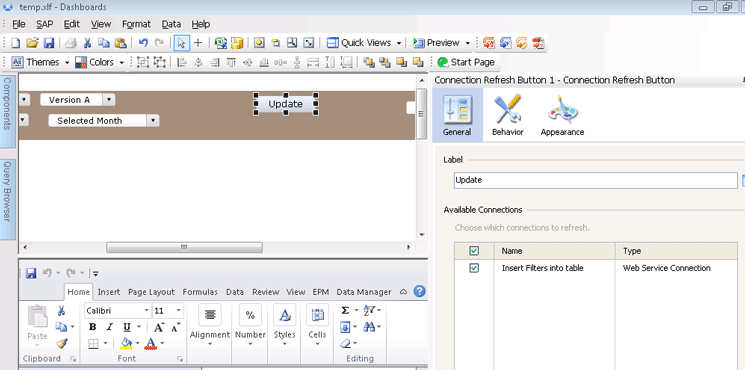This screenshot has height=370, width=745.
Task: Expand the Query Browser side panel
Action: click(x=7, y=199)
